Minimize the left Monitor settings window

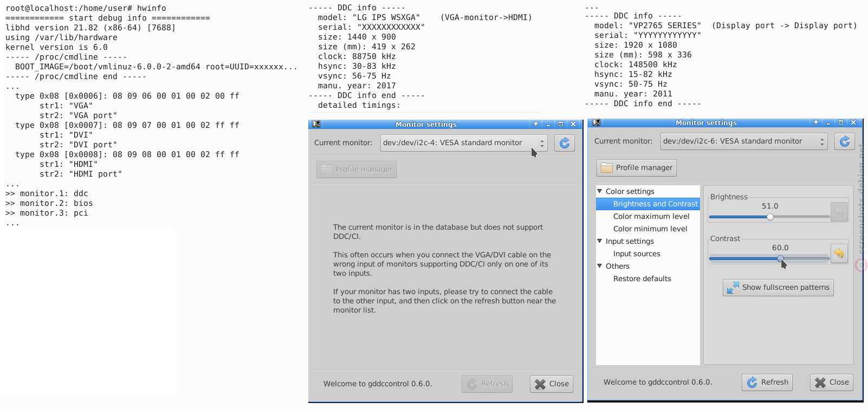[548, 124]
